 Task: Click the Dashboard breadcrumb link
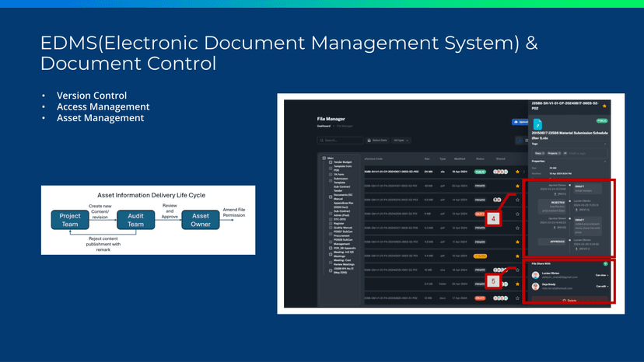pyautogui.click(x=324, y=125)
